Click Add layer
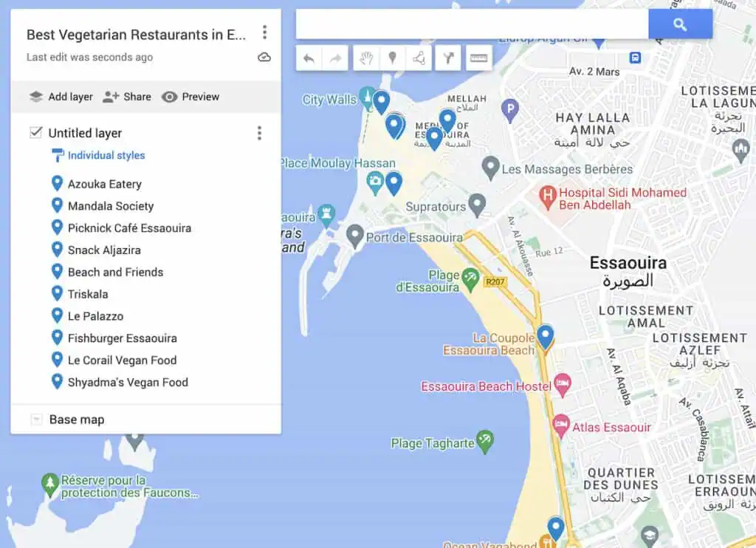 (x=61, y=97)
